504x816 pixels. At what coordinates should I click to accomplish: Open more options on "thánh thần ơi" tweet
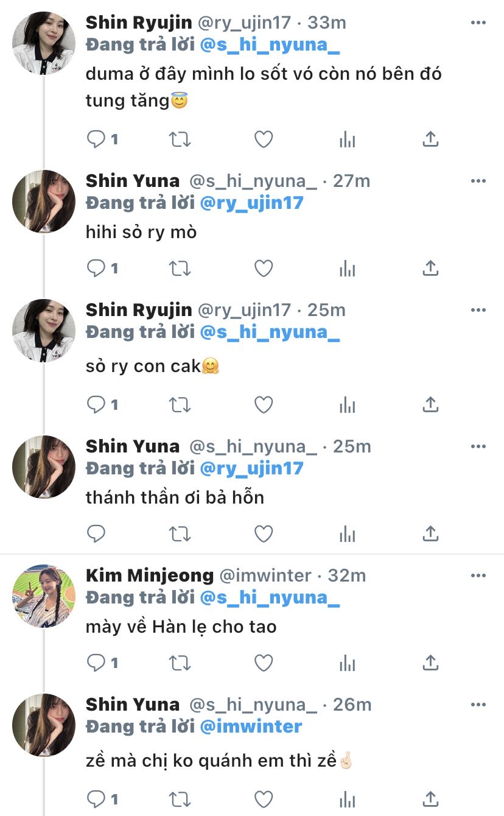pos(478,446)
